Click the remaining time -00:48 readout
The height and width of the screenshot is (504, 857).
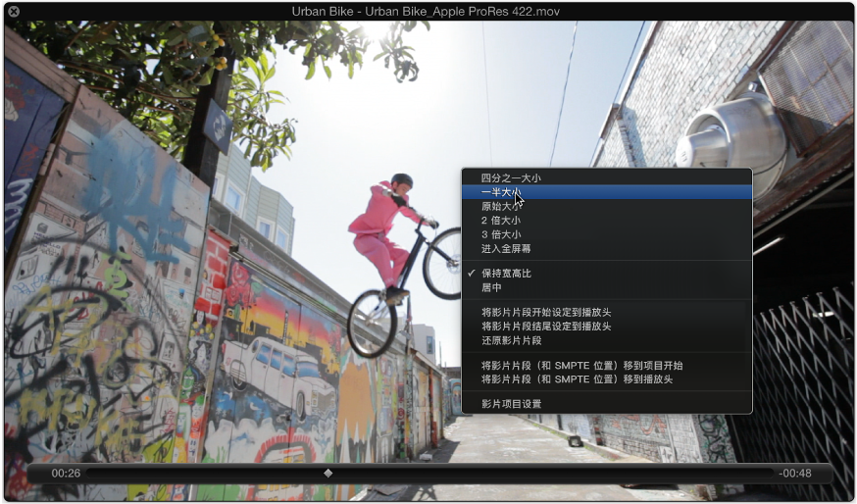(795, 474)
